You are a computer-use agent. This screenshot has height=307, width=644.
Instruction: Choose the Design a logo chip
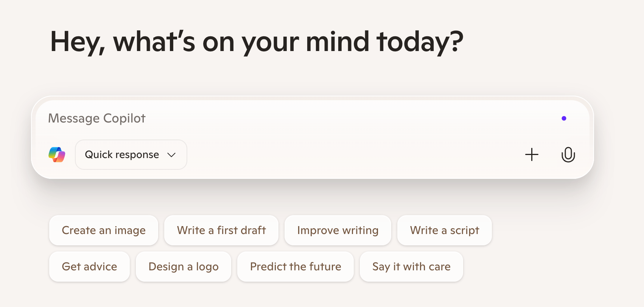click(x=184, y=267)
